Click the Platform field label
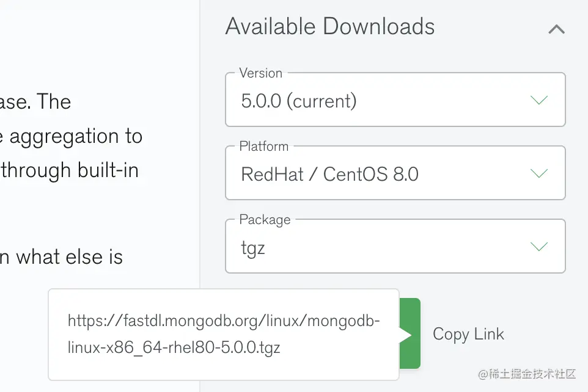Viewport: 588px width, 392px height. click(263, 146)
